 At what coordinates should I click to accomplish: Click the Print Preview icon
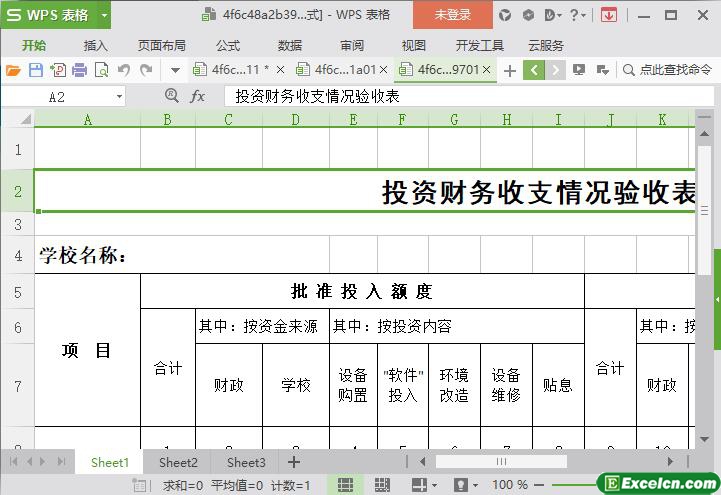101,70
